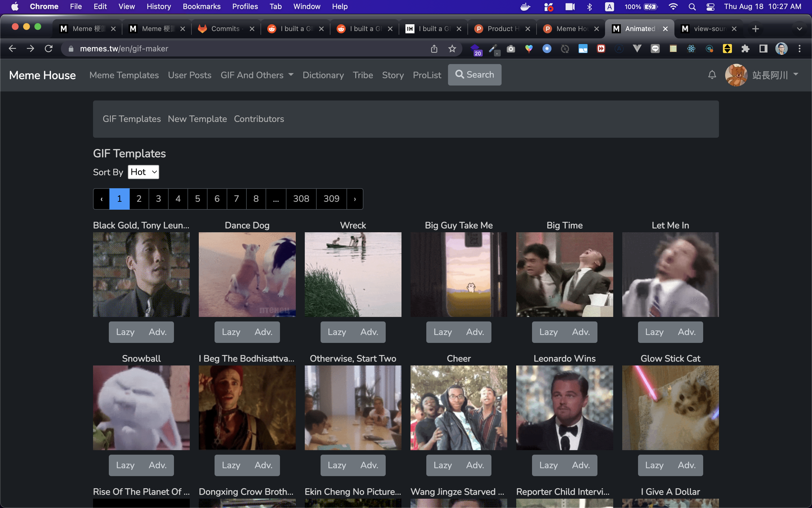Close the Animated tab
The height and width of the screenshot is (508, 812).
tap(665, 29)
